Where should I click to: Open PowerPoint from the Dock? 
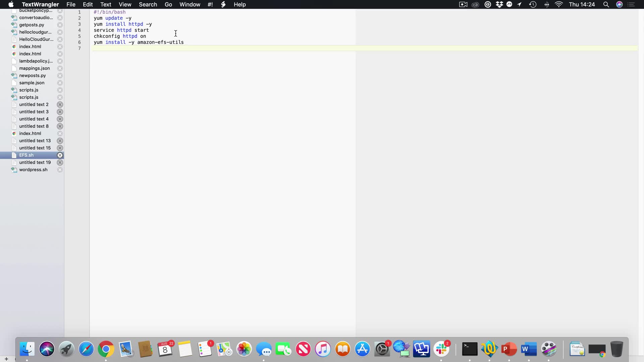coord(508,349)
